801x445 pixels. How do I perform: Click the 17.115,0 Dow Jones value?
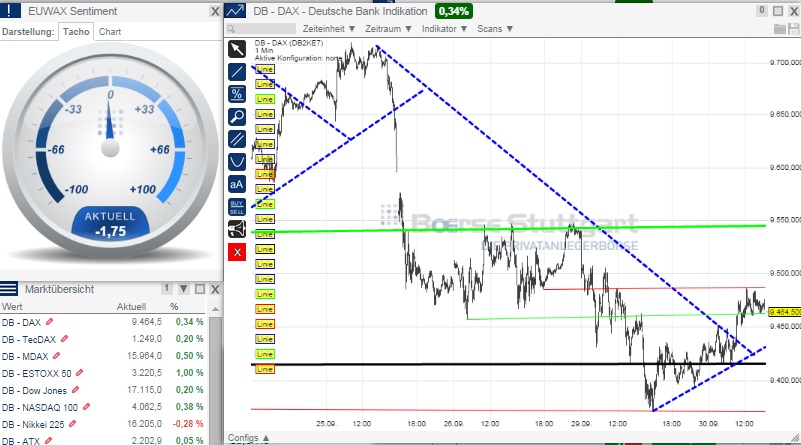coord(145,389)
